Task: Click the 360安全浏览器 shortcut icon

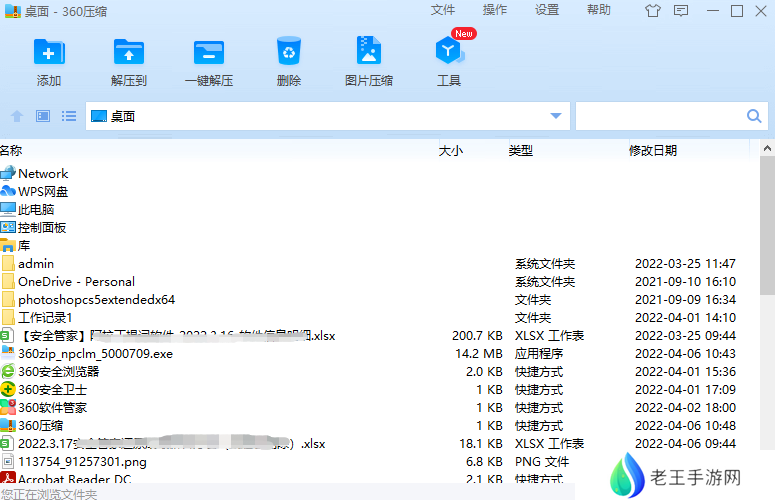Action: pos(8,372)
